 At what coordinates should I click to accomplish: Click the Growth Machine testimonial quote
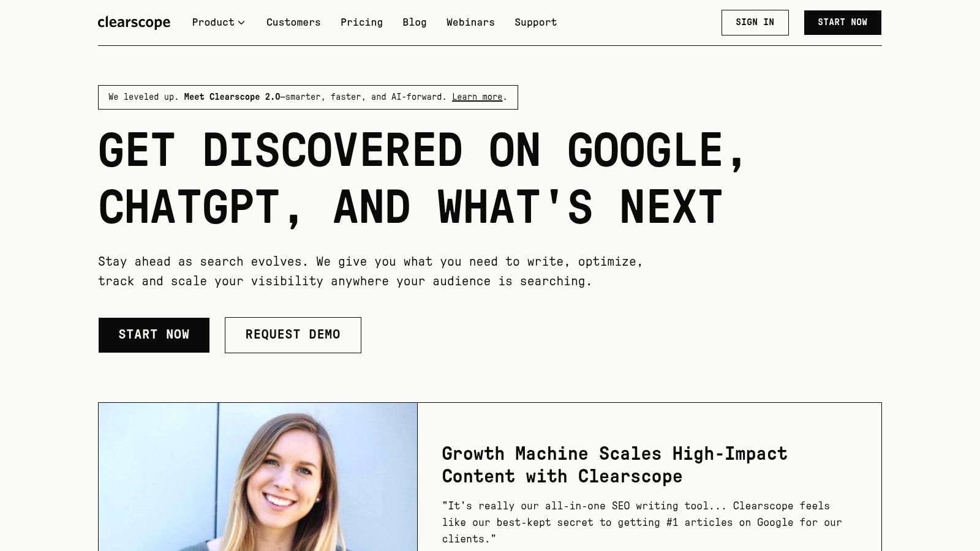(642, 522)
